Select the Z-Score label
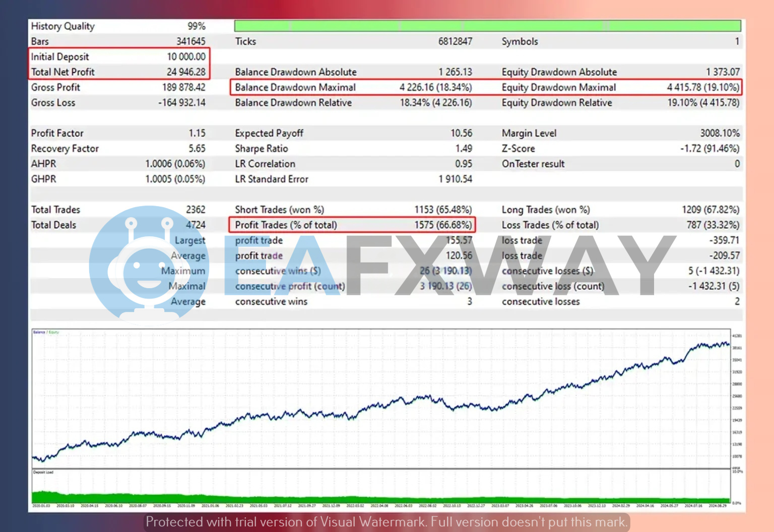Image resolution: width=774 pixels, height=532 pixels. point(518,149)
